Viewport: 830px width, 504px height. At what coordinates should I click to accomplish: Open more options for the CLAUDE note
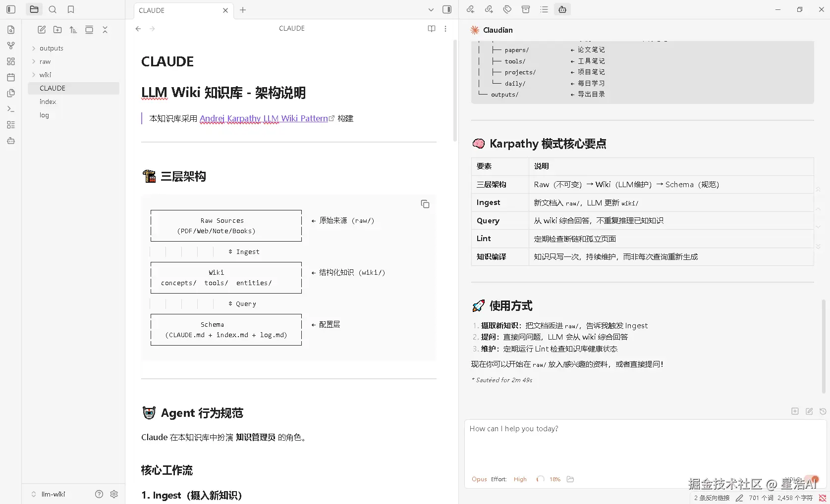pyautogui.click(x=445, y=29)
